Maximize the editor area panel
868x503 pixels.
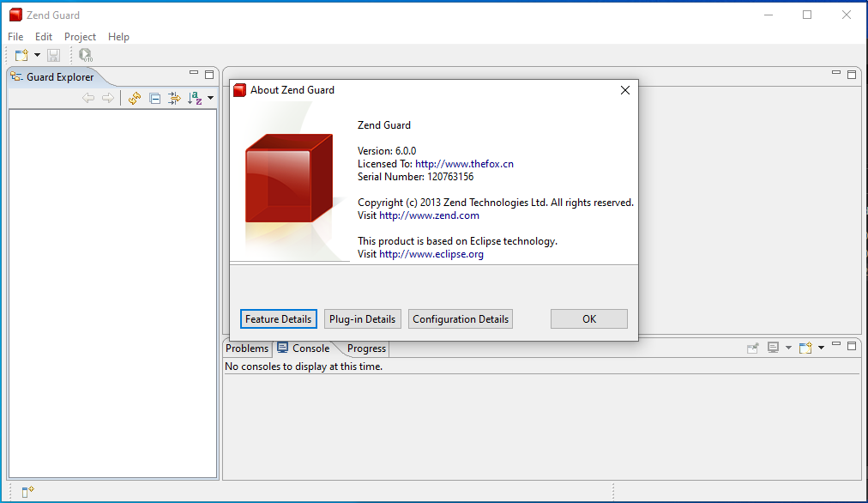click(x=852, y=74)
